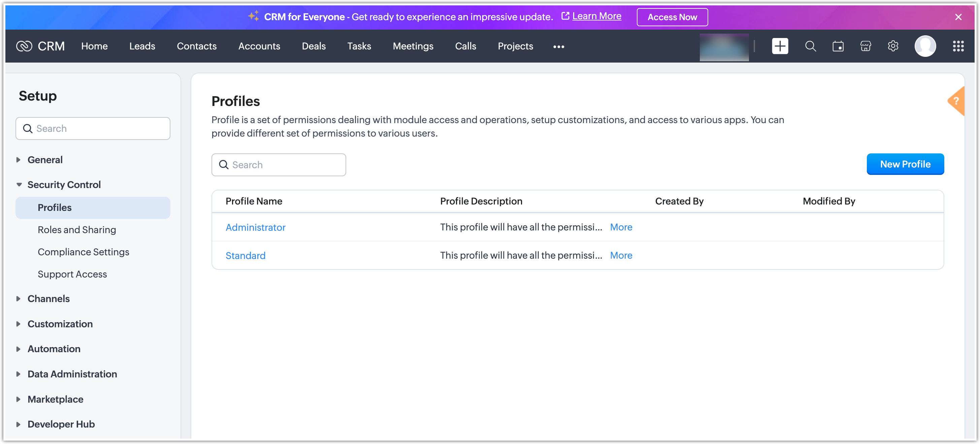Click the setup gear icon
Image resolution: width=980 pixels, height=444 pixels.
(x=892, y=46)
